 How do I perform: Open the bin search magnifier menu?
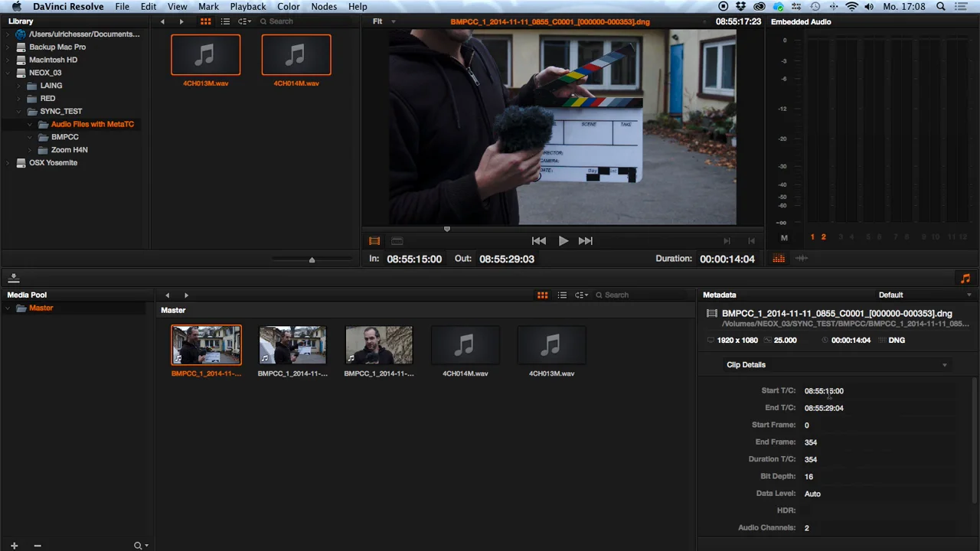pyautogui.click(x=141, y=546)
